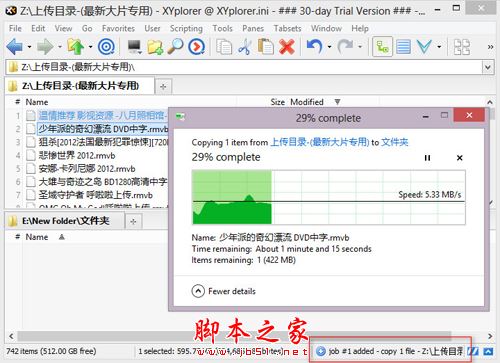Pause the copy operation
This screenshot has height=363, width=500.
click(427, 158)
